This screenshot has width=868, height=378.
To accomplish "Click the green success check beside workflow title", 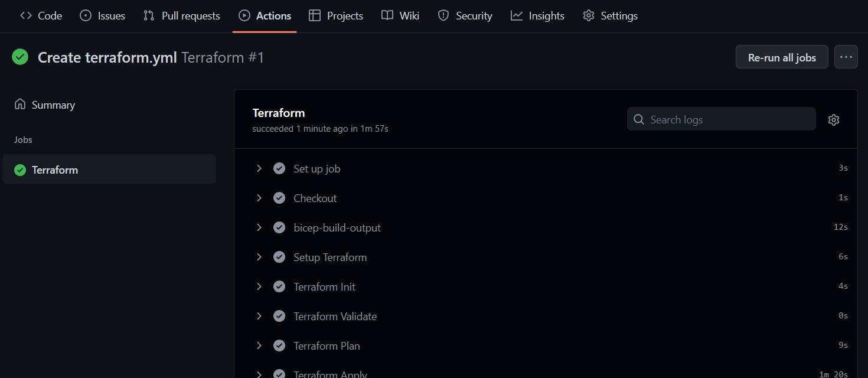I will coord(20,57).
